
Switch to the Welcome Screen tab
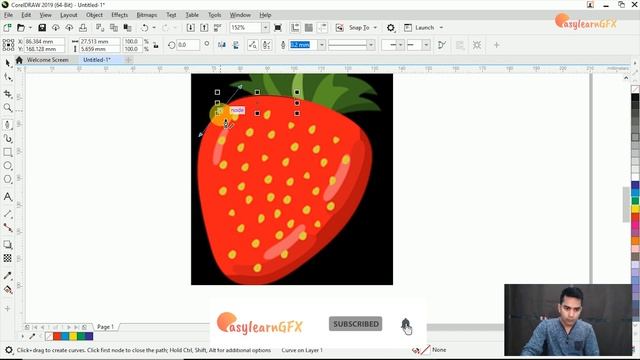tap(47, 60)
